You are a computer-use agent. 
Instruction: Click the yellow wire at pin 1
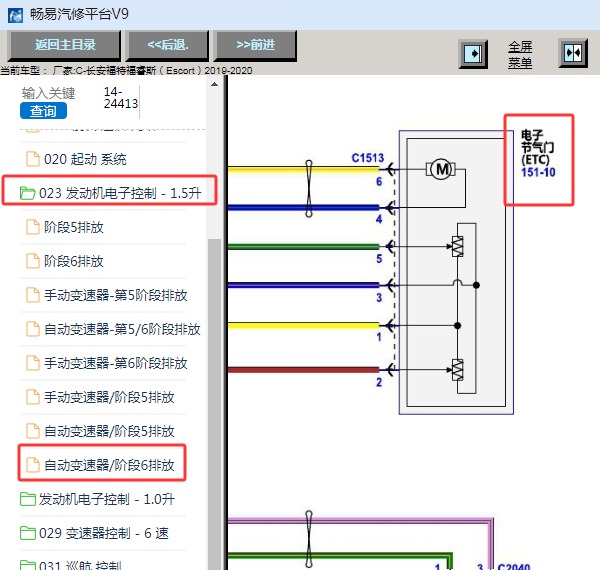[x=303, y=326]
